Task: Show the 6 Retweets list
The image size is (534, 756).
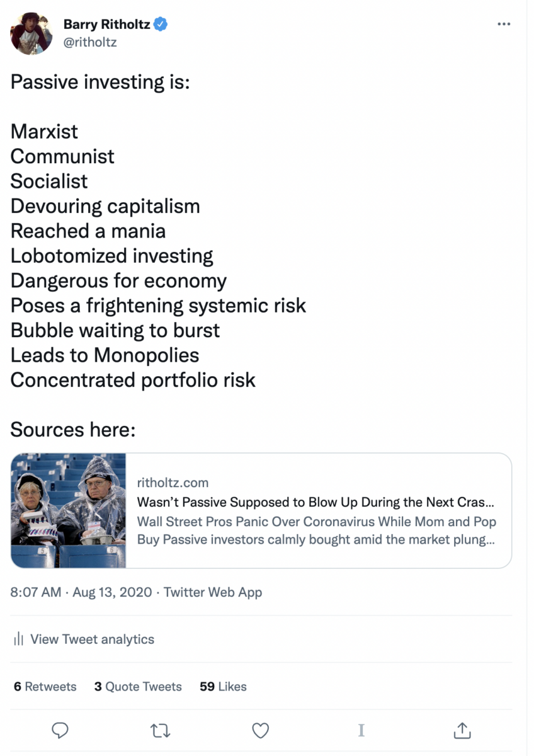Action: (45, 687)
